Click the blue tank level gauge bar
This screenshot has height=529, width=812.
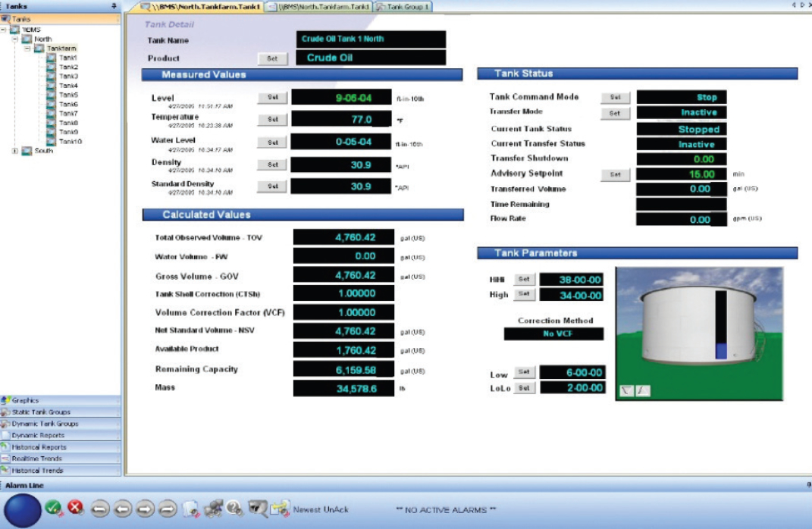tap(721, 324)
